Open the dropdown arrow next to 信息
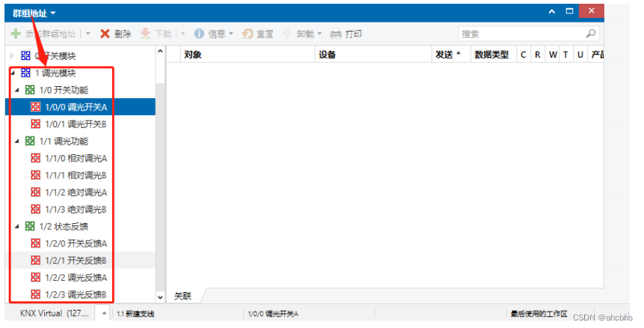644x328 pixels. coord(231,34)
